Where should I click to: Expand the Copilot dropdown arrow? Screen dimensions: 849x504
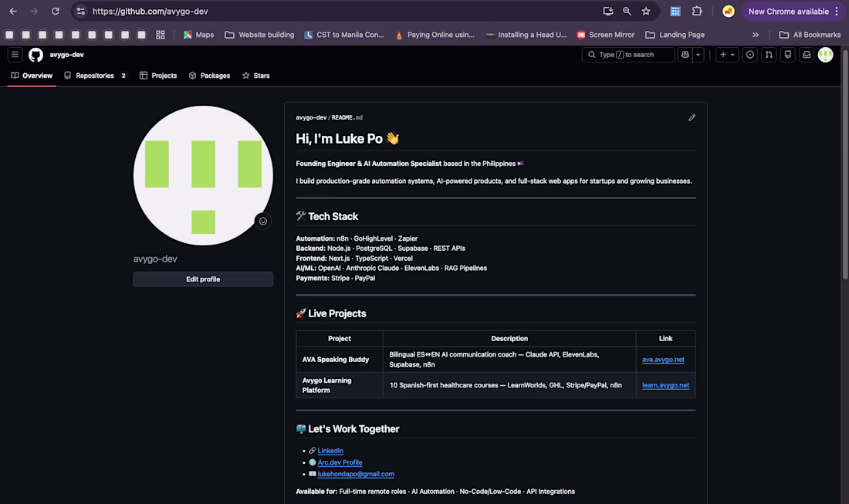698,55
